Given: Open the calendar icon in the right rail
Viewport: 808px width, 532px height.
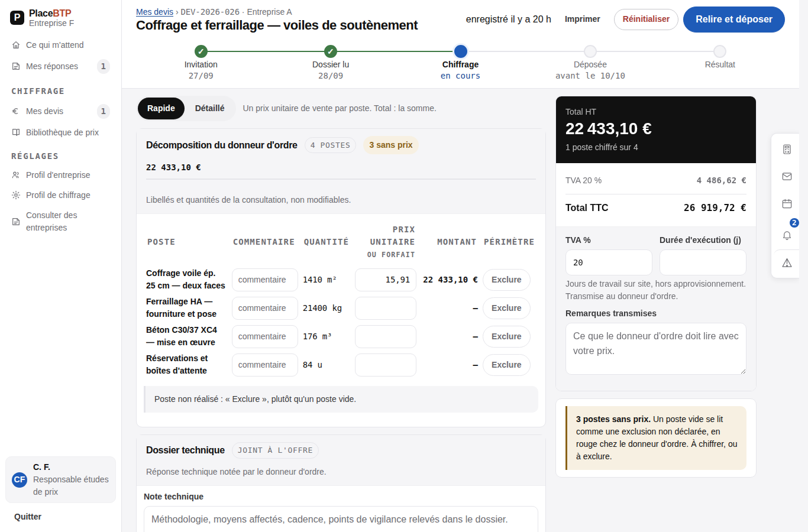Looking at the screenshot, I should tap(787, 204).
